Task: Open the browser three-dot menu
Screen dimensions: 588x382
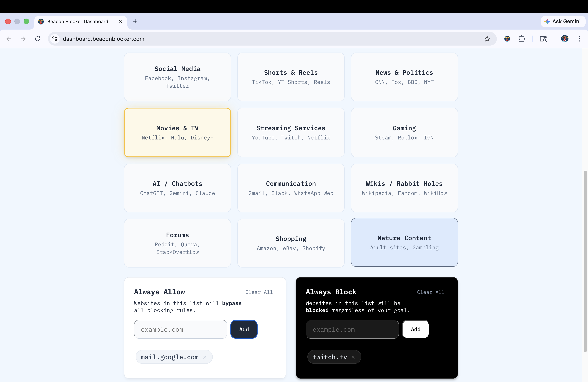Action: point(579,39)
